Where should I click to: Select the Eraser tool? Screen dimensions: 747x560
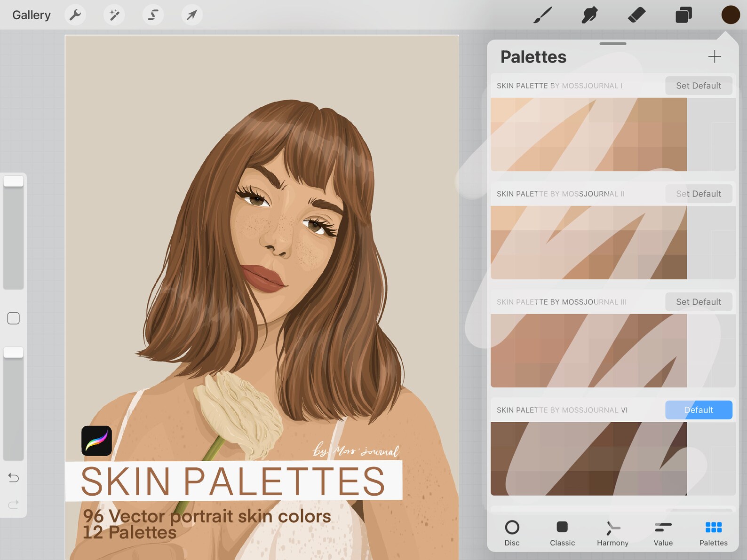click(x=636, y=15)
